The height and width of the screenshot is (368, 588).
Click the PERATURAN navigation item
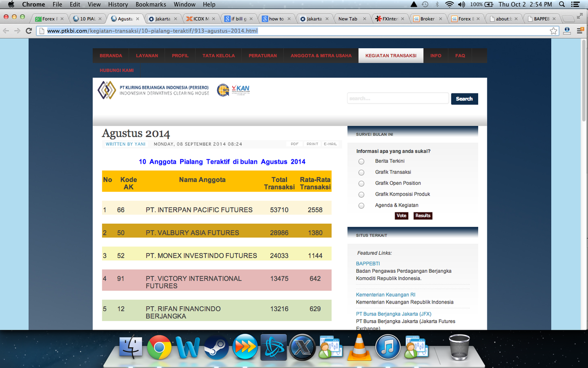(x=263, y=56)
